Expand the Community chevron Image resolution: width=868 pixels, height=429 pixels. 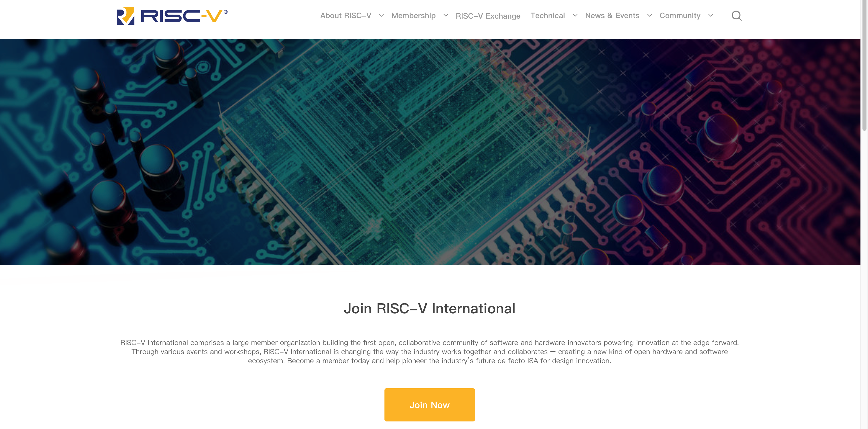click(x=710, y=15)
